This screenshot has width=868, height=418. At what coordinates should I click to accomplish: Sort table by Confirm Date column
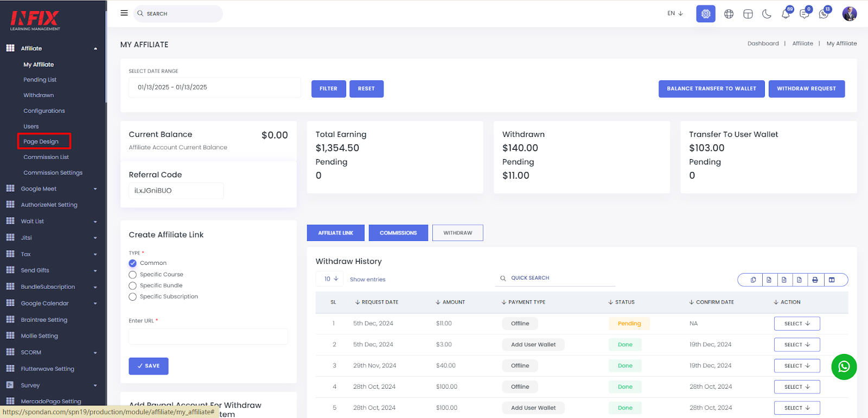click(x=711, y=302)
